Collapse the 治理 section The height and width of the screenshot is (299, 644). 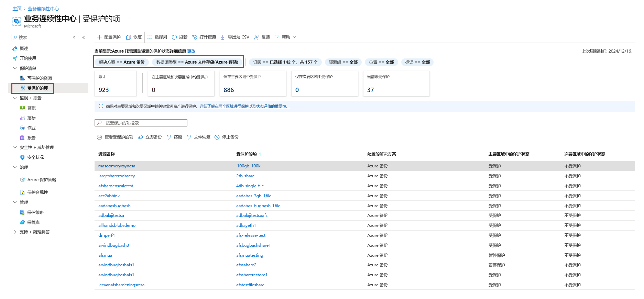(15, 167)
